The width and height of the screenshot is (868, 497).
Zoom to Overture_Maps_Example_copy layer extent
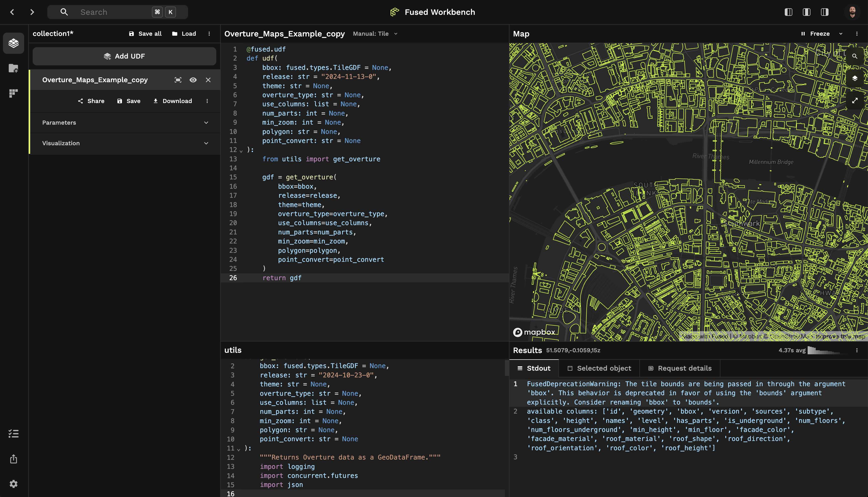(x=178, y=80)
